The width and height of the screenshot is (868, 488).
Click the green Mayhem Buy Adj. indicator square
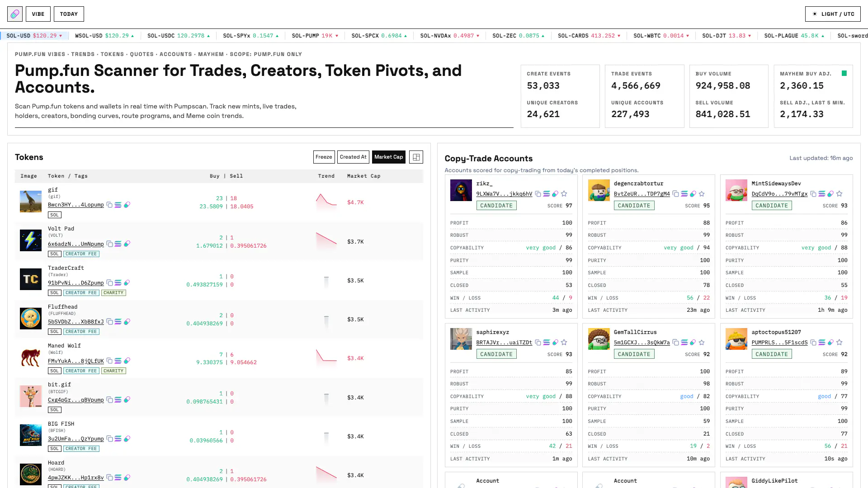pos(844,73)
